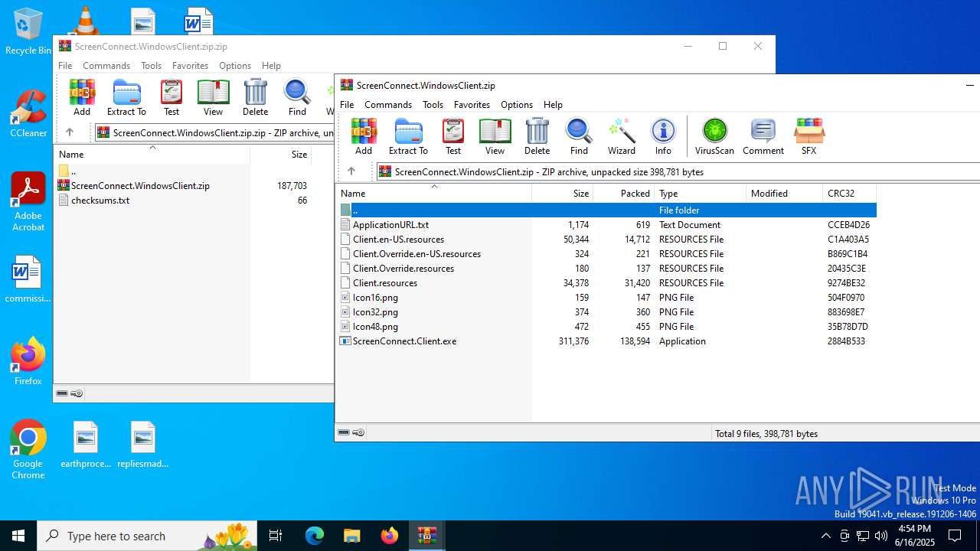Open the archive Comment tool
The image size is (980, 551).
click(x=763, y=137)
